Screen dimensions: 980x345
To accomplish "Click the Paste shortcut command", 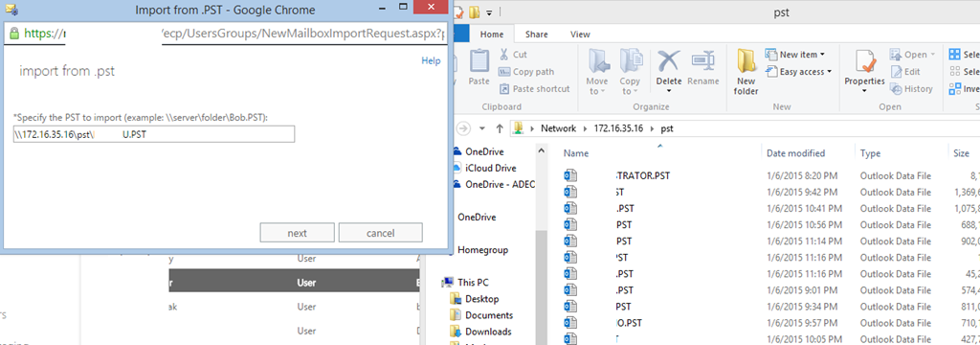I will point(534,89).
